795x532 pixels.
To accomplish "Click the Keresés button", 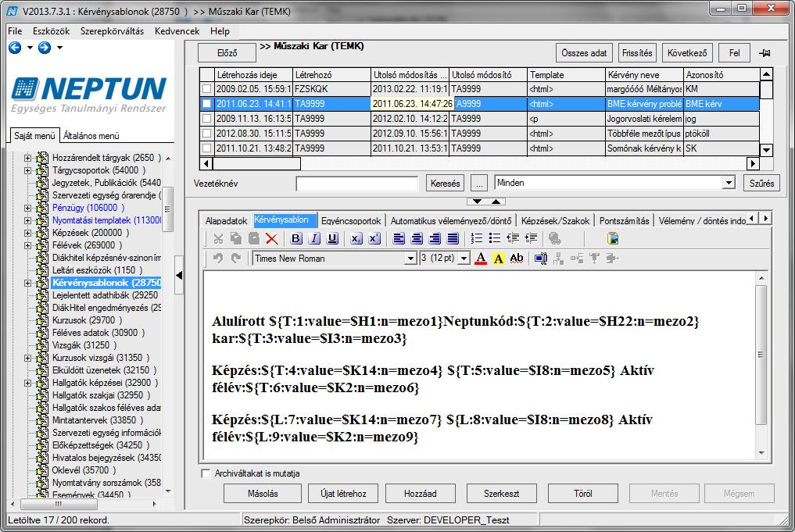I will click(445, 184).
